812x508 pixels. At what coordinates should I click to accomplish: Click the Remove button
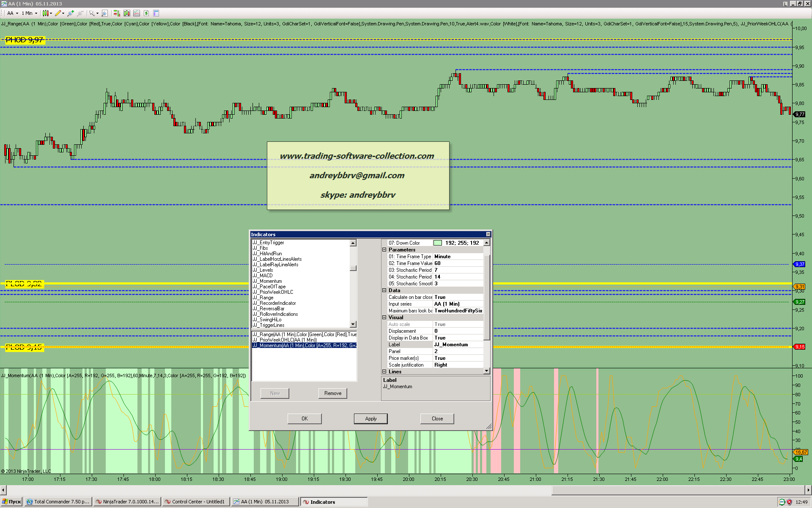[x=332, y=393]
